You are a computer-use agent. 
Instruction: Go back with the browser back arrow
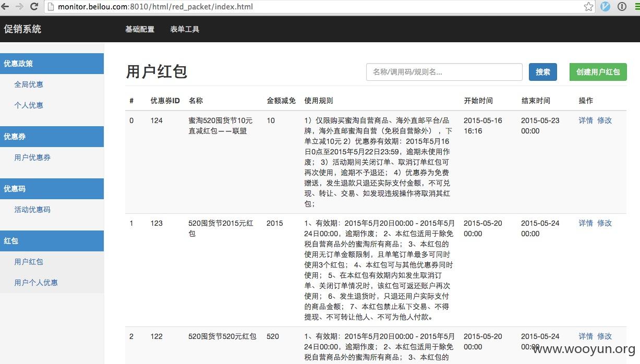pos(6,7)
